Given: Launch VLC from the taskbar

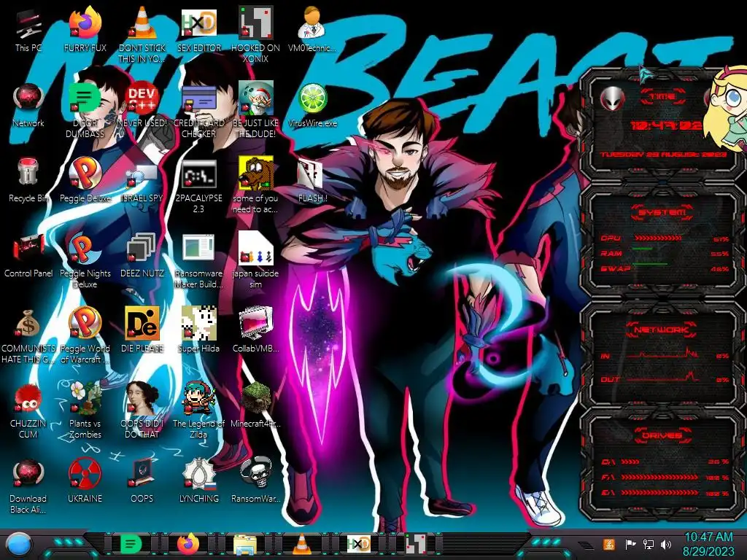Looking at the screenshot, I should point(301,544).
